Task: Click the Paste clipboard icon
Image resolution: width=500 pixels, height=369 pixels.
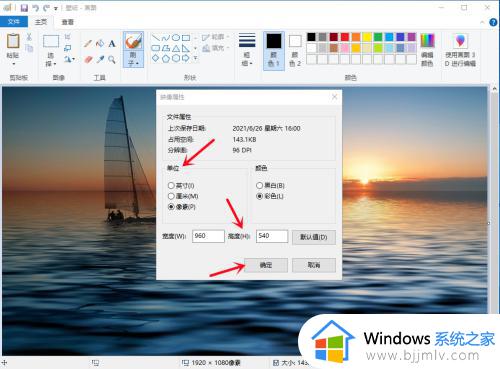Action: [13, 41]
